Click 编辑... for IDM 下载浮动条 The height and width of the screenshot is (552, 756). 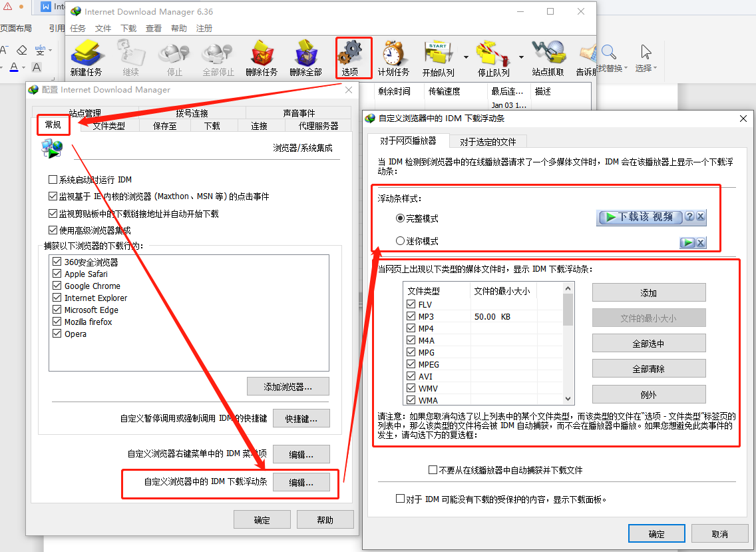pos(301,482)
